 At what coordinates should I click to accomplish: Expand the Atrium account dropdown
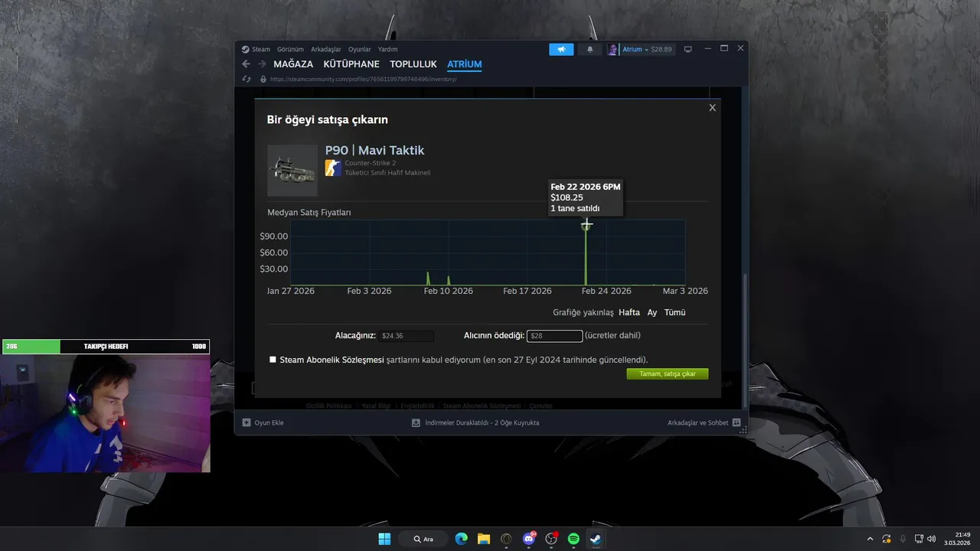pos(647,49)
